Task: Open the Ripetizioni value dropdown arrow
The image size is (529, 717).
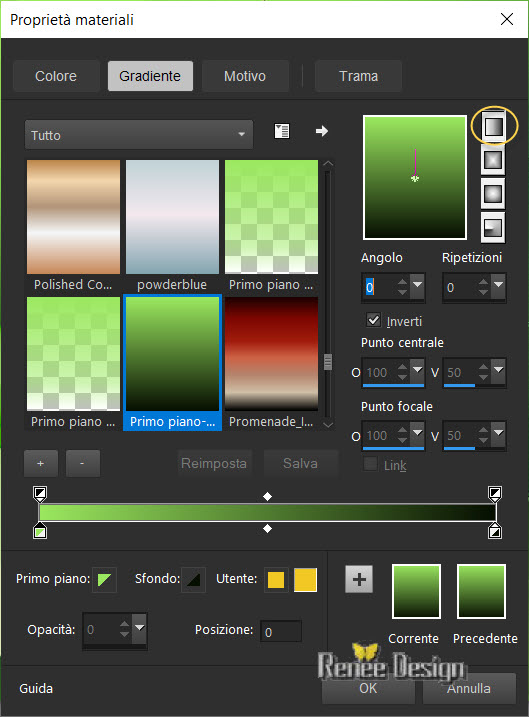Action: click(498, 286)
